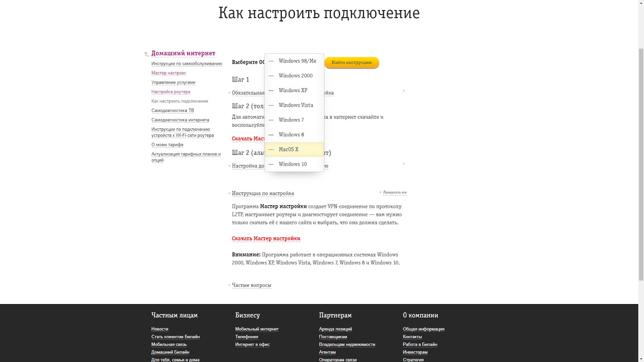The width and height of the screenshot is (644, 362).
Task: Click Партнерам footer heading
Action: (335, 315)
